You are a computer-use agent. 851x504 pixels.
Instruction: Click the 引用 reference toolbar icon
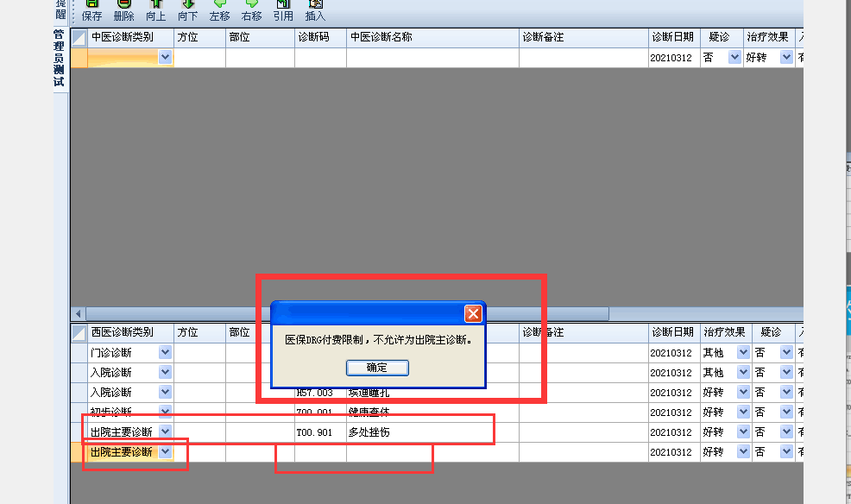pyautogui.click(x=283, y=10)
